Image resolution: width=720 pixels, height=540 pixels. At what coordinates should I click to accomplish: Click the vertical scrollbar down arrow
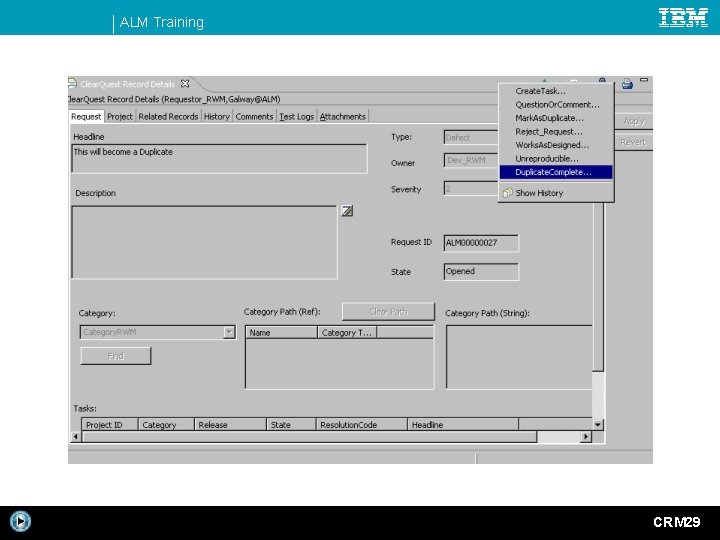point(597,425)
